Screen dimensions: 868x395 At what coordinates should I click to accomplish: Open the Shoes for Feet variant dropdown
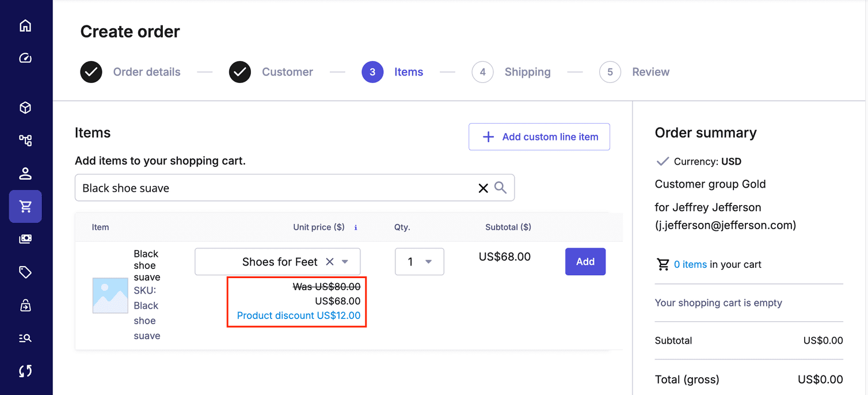(x=345, y=261)
